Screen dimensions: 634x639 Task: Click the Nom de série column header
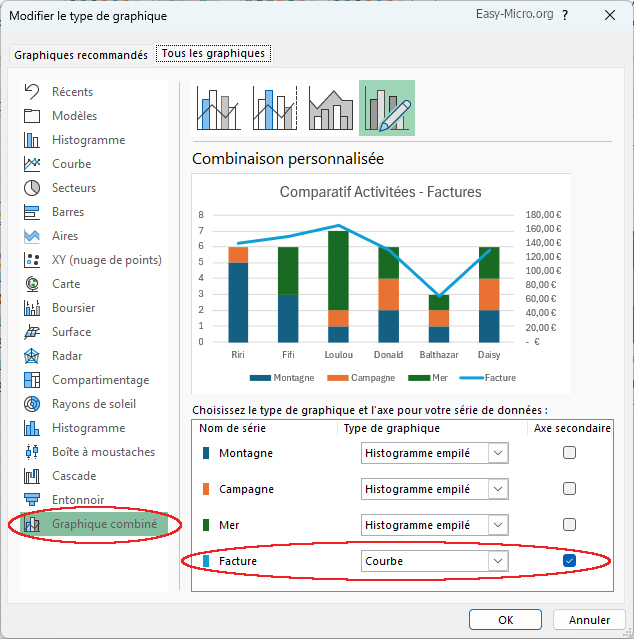232,428
